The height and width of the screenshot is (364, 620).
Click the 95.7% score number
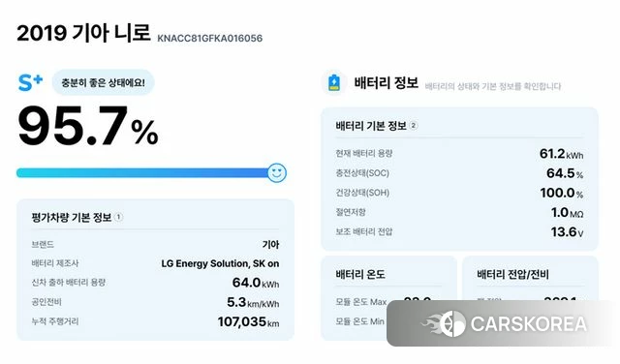pyautogui.click(x=88, y=126)
